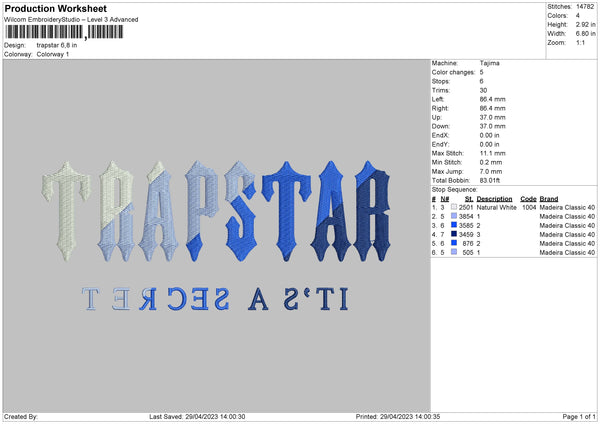The height and width of the screenshot is (424, 600).
Task: Click the design name 'trapstar 6,8 in'
Action: pos(57,45)
